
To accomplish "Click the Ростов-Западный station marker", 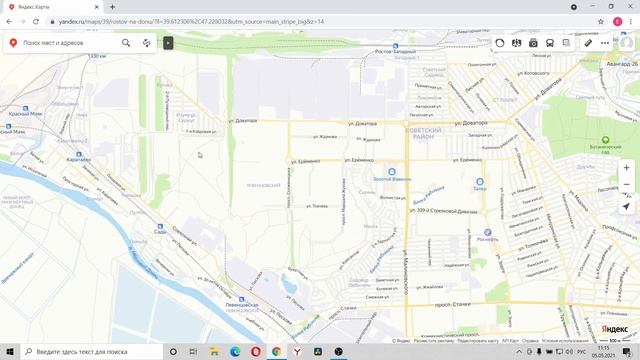I will pyautogui.click(x=395, y=46).
